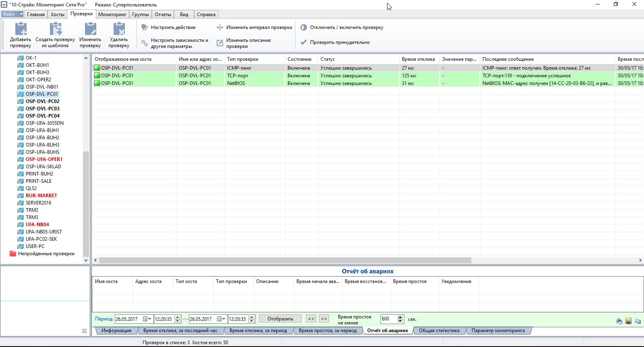Click host icon next to RUK-MARKET
This screenshot has width=644, height=347.
point(21,196)
